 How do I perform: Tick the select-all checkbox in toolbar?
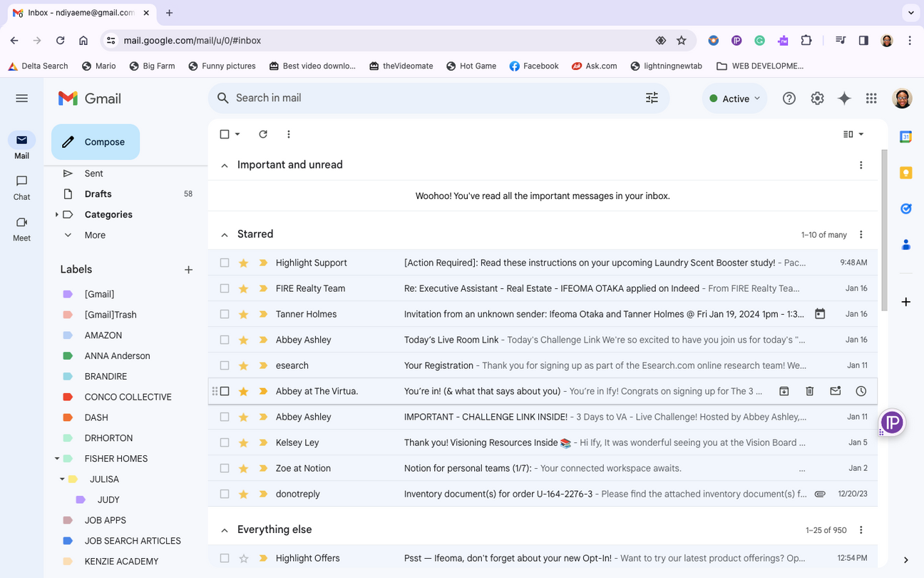tap(225, 134)
